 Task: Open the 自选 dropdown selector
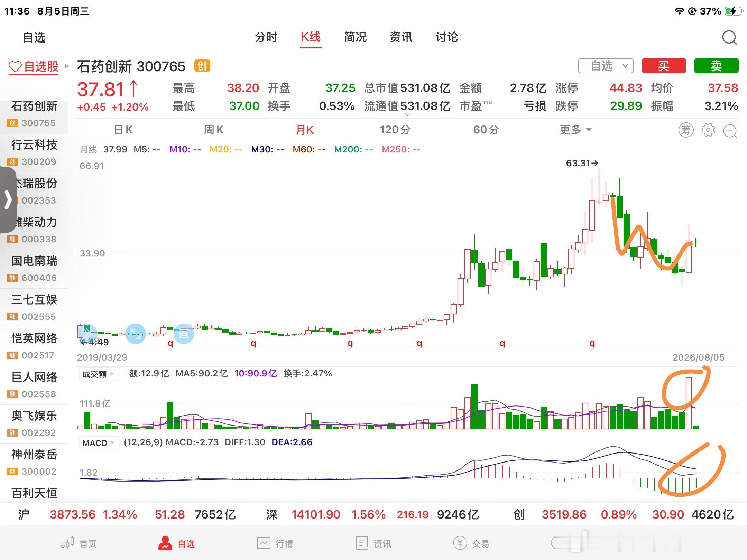pyautogui.click(x=606, y=66)
